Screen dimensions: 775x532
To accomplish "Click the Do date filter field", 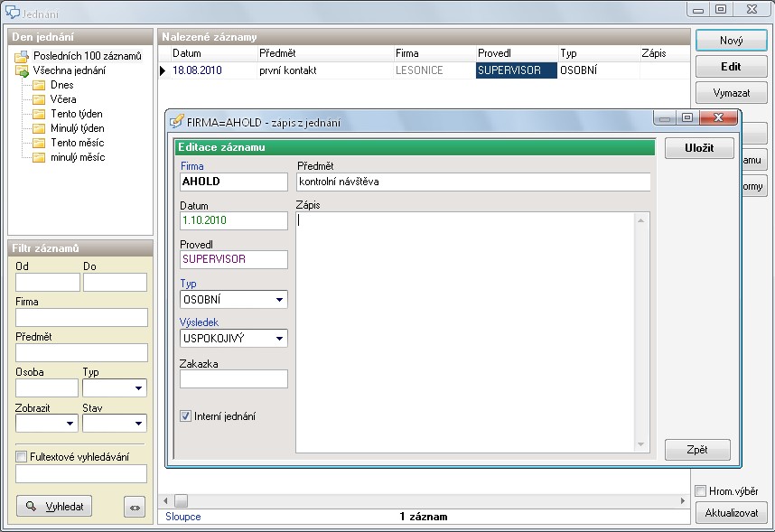I will (115, 283).
